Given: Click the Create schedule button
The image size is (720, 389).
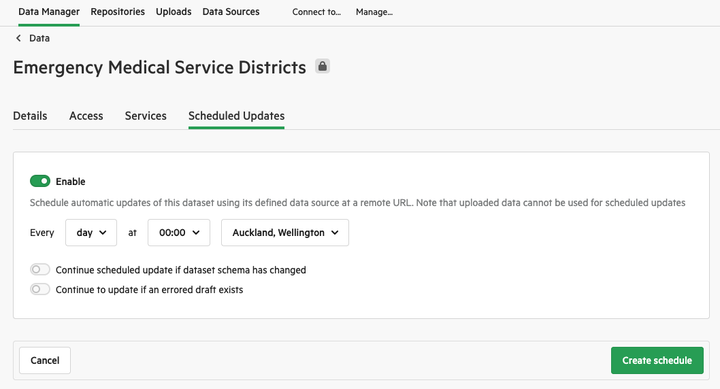Looking at the screenshot, I should [657, 360].
